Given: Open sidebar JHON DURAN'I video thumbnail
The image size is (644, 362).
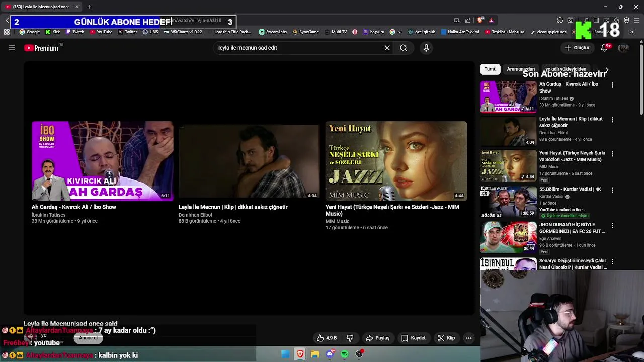Looking at the screenshot, I should (x=508, y=237).
